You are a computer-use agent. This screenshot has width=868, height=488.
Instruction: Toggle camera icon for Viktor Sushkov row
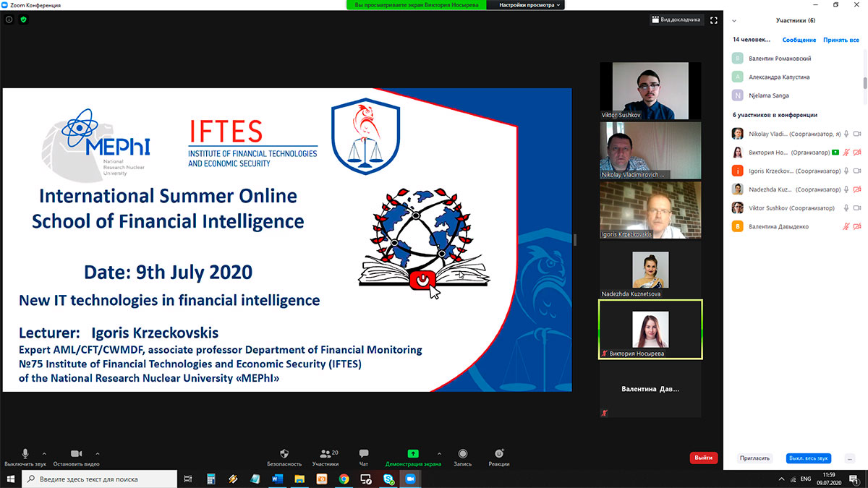point(857,208)
